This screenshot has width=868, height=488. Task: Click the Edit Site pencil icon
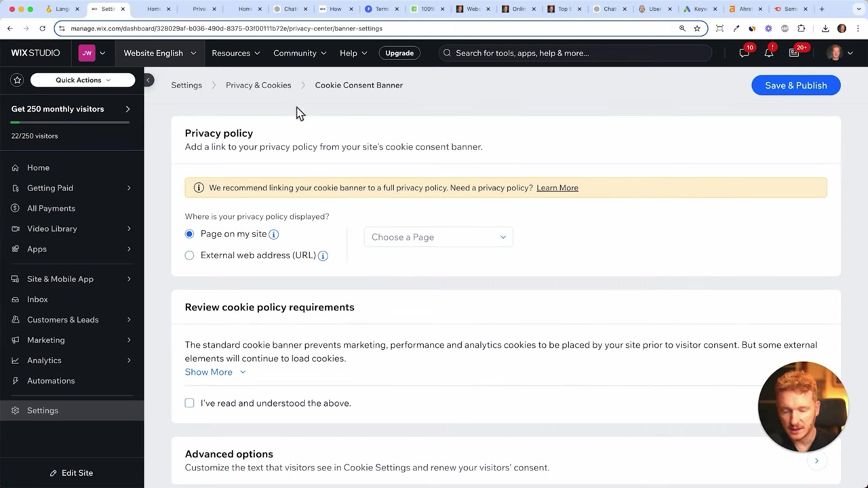(x=54, y=473)
